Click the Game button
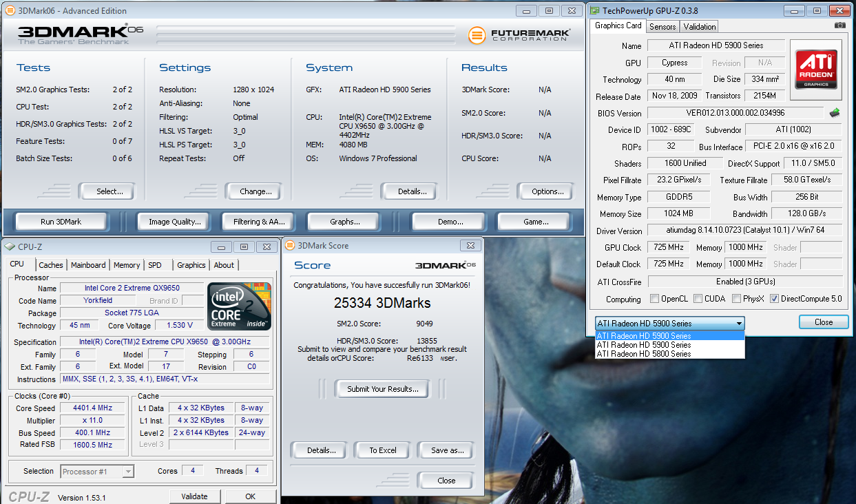The width and height of the screenshot is (856, 504). pyautogui.click(x=535, y=222)
